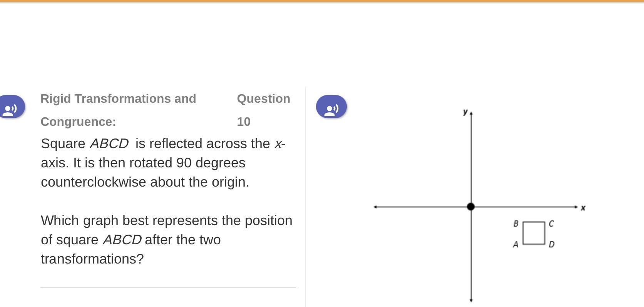Screen dimensions: 644x307
Task: Click the right arrowhead of the x-axis
Action: coord(576,207)
